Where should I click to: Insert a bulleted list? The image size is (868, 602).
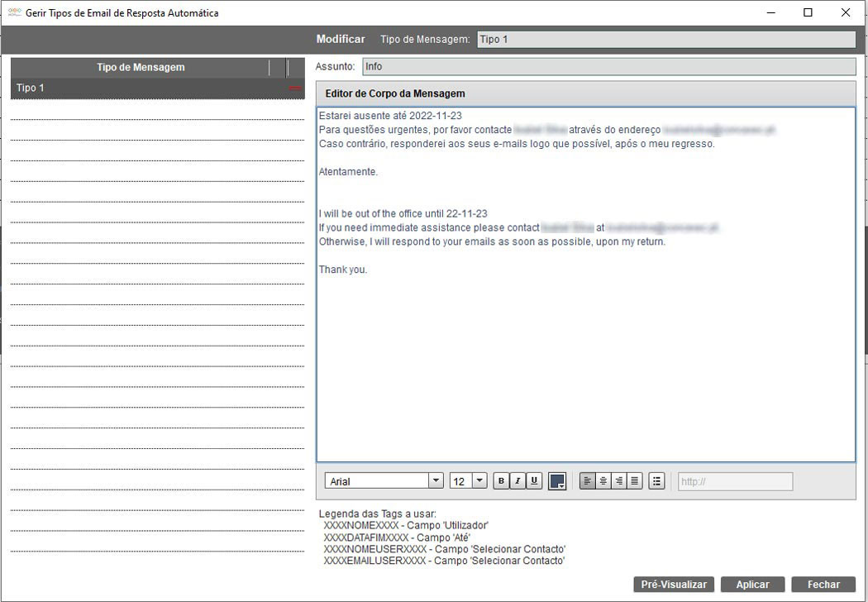[656, 481]
